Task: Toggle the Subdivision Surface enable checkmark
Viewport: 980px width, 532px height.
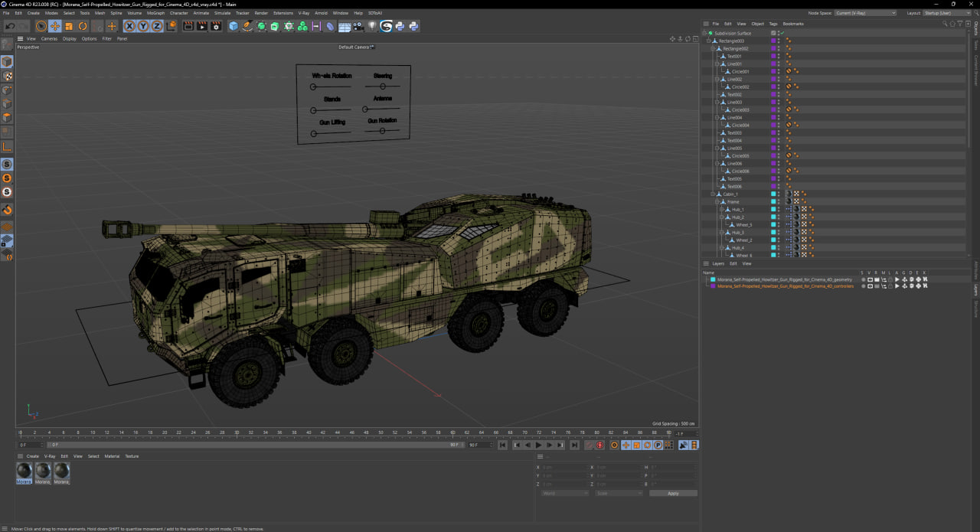Action: point(781,33)
